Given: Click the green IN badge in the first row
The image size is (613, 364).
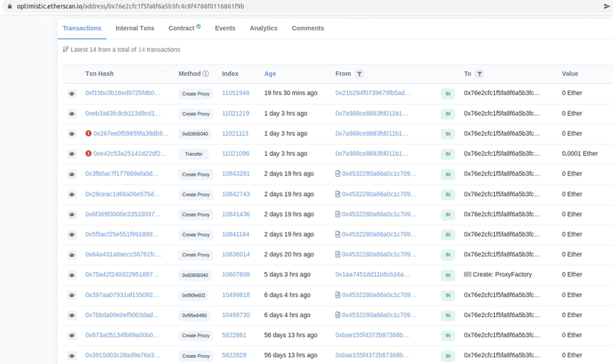Looking at the screenshot, I should point(447,94).
